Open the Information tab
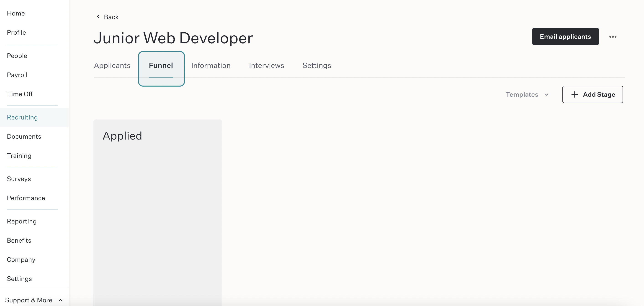 point(211,65)
